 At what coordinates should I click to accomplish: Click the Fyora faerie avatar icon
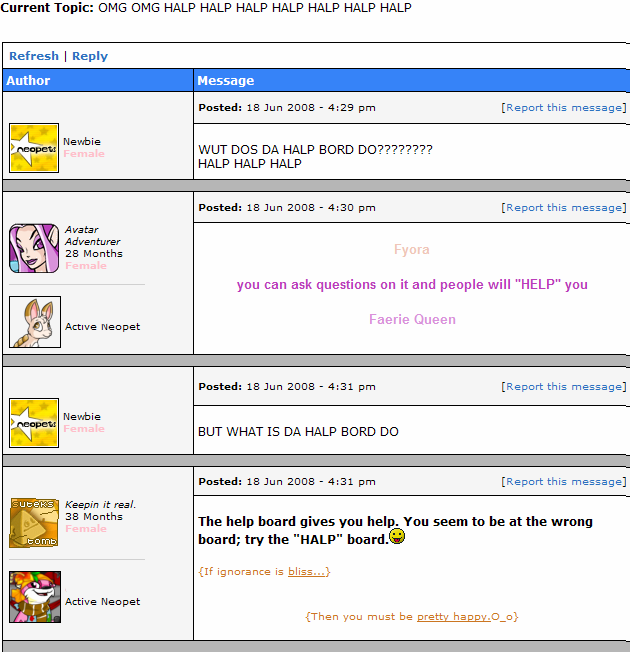pos(34,248)
